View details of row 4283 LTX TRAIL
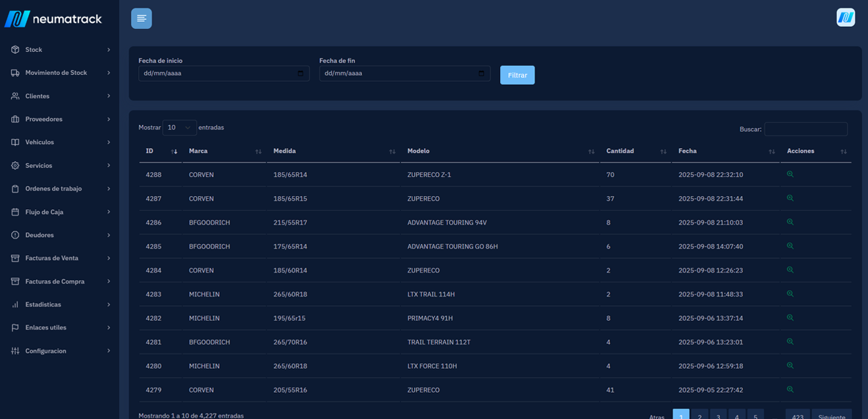This screenshot has height=419, width=868. 790,294
